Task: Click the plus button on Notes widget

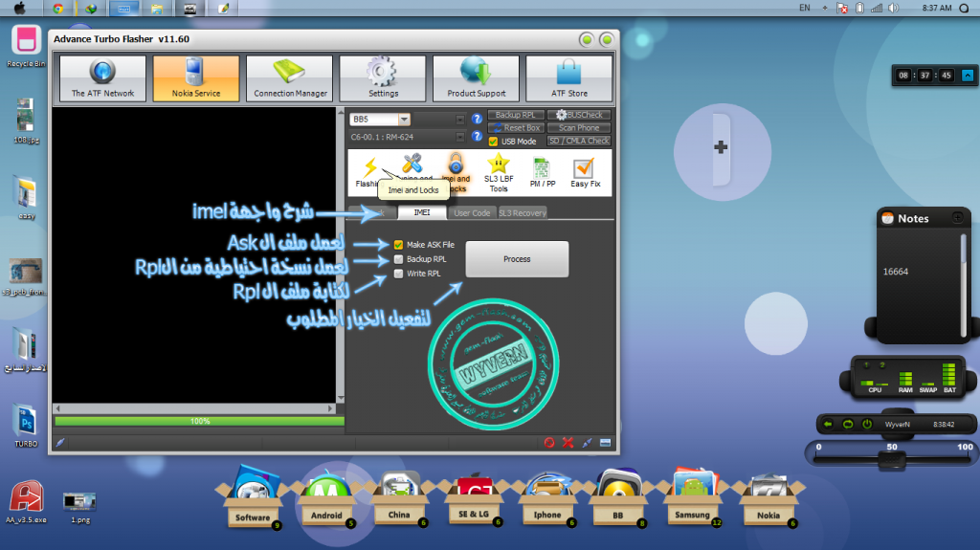Action: point(957,217)
